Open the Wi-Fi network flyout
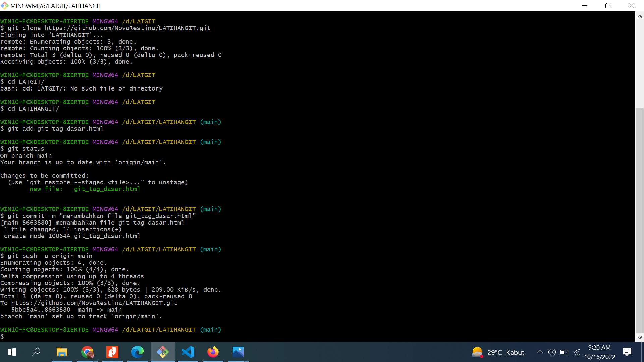Screen dimensions: 644x362 [x=577, y=352]
